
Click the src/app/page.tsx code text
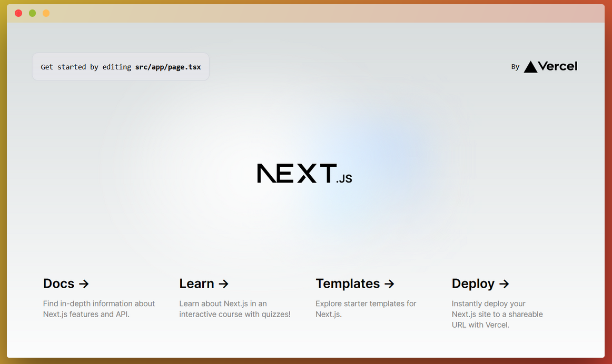(x=168, y=67)
